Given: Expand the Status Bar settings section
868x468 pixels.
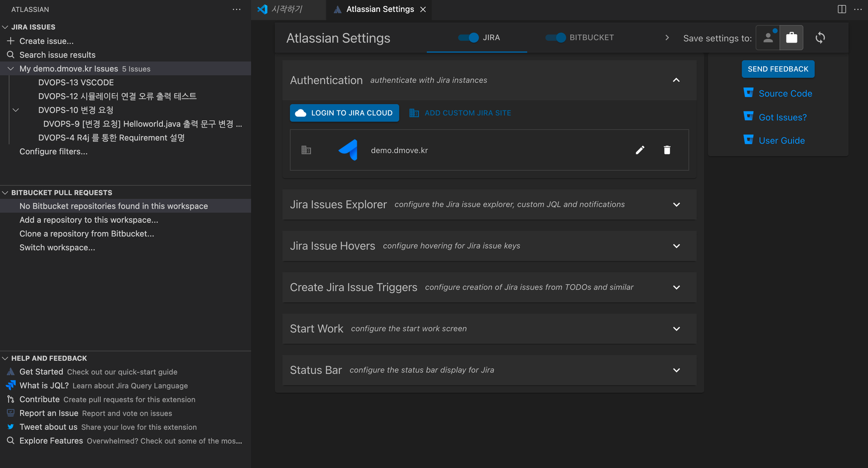Looking at the screenshot, I should tap(676, 370).
